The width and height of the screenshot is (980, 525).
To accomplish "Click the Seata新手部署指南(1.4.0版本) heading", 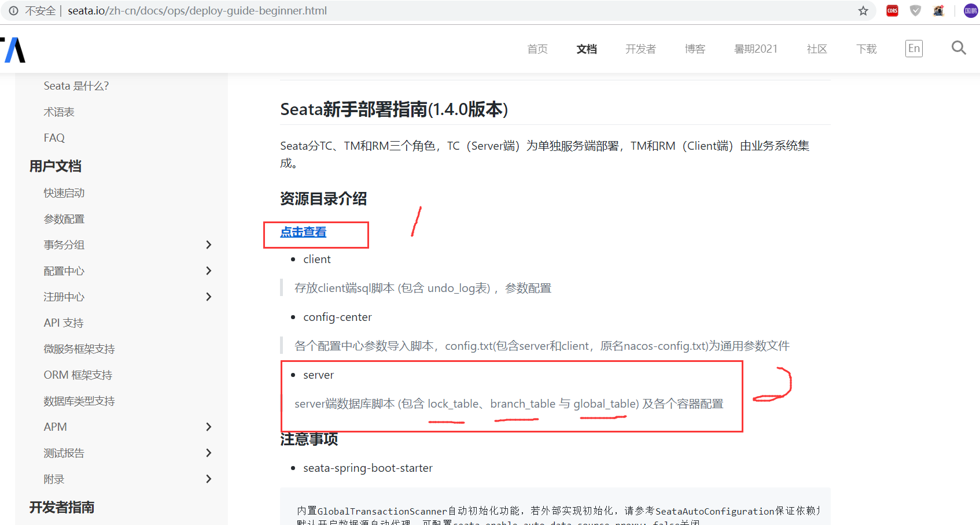I will (394, 109).
